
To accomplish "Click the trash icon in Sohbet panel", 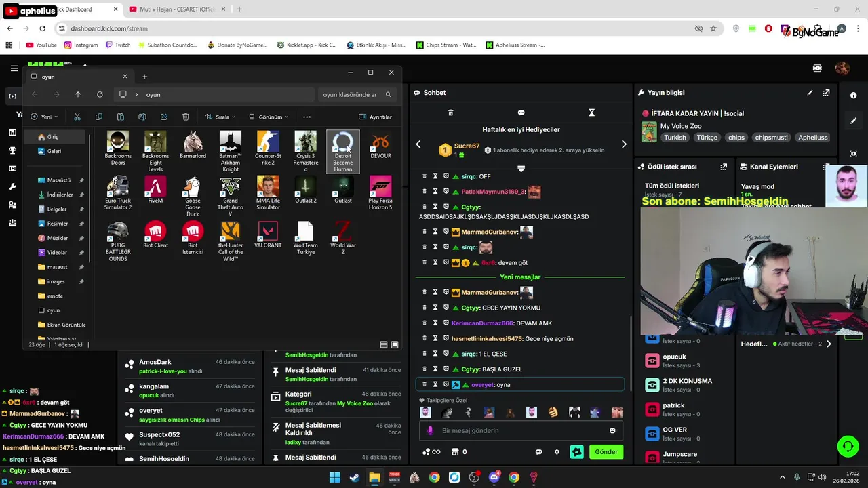I will coord(451,113).
